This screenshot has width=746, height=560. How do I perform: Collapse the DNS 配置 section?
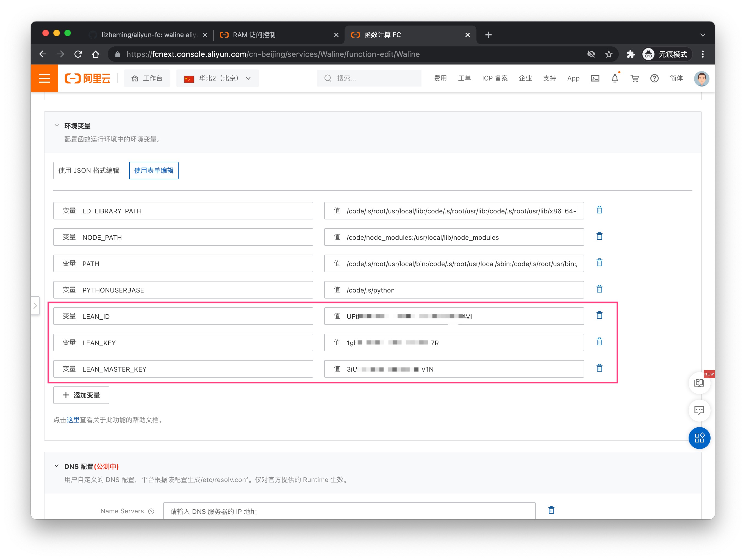click(57, 466)
